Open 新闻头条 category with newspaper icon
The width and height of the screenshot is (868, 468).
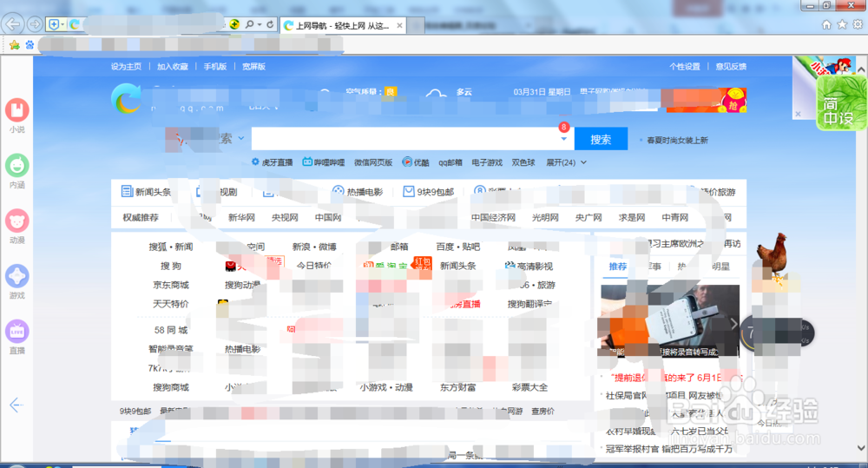(x=147, y=192)
